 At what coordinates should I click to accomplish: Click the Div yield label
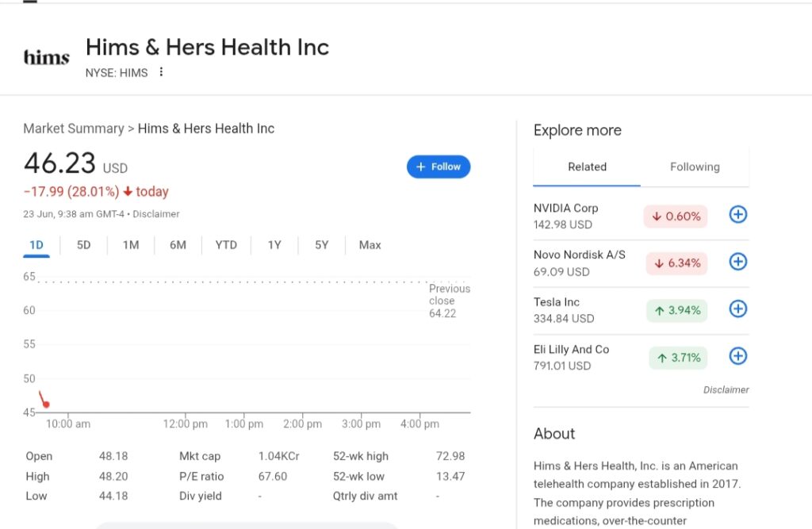[x=201, y=496]
